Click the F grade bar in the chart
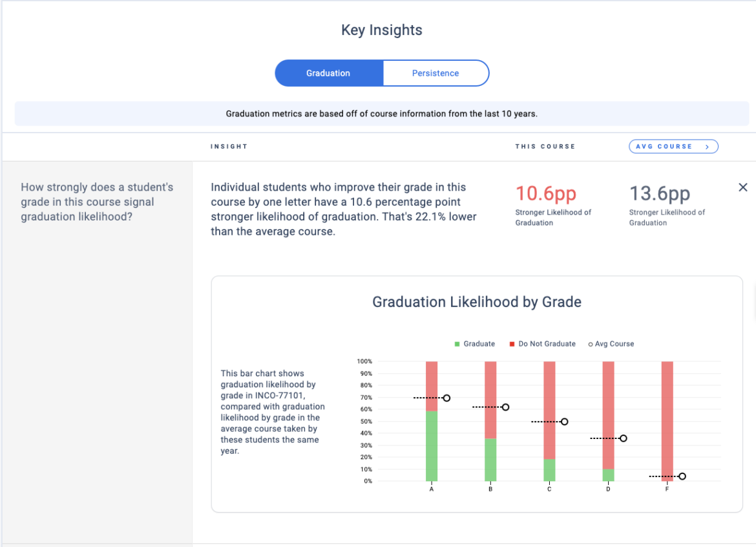756x547 pixels. coord(666,420)
